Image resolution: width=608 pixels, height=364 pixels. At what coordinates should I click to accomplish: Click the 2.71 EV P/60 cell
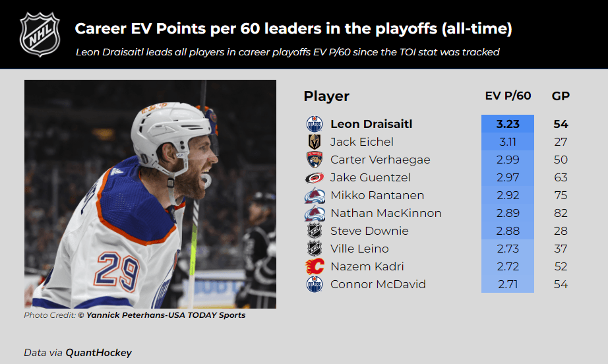(x=508, y=284)
